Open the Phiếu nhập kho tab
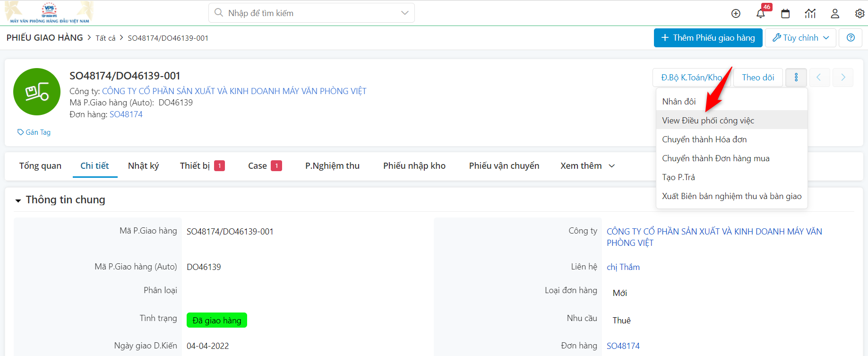This screenshot has height=356, width=868. 414,166
